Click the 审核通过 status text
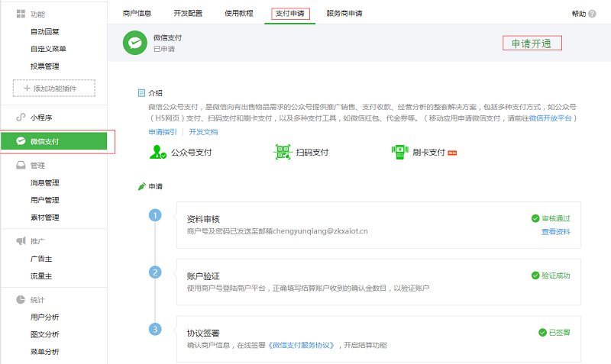Screen dimensions: 611x364 coord(556,218)
